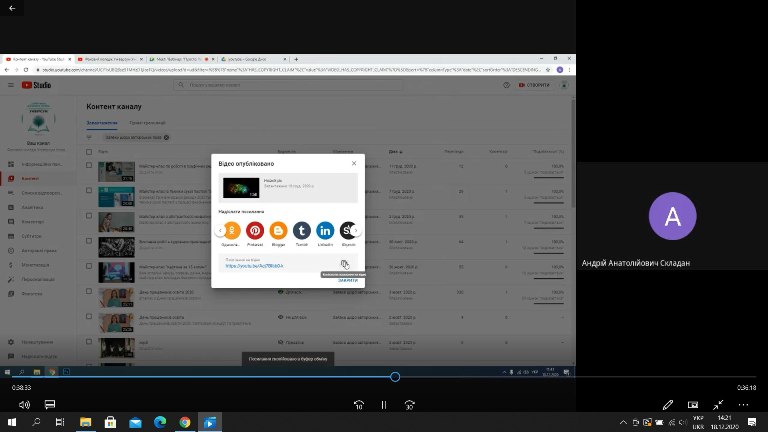Tick checkbox of 'День працівників освіти 2020' row
768x432 pixels.
pyautogui.click(x=89, y=291)
